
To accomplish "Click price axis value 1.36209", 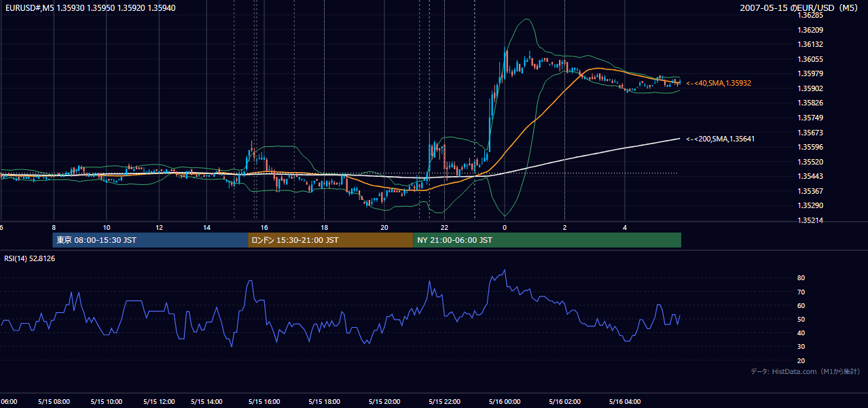I will tap(809, 30).
